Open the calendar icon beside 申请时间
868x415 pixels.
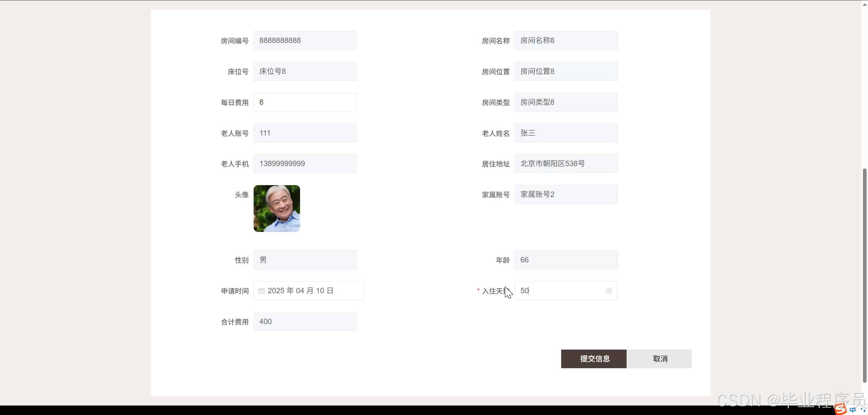pyautogui.click(x=261, y=291)
